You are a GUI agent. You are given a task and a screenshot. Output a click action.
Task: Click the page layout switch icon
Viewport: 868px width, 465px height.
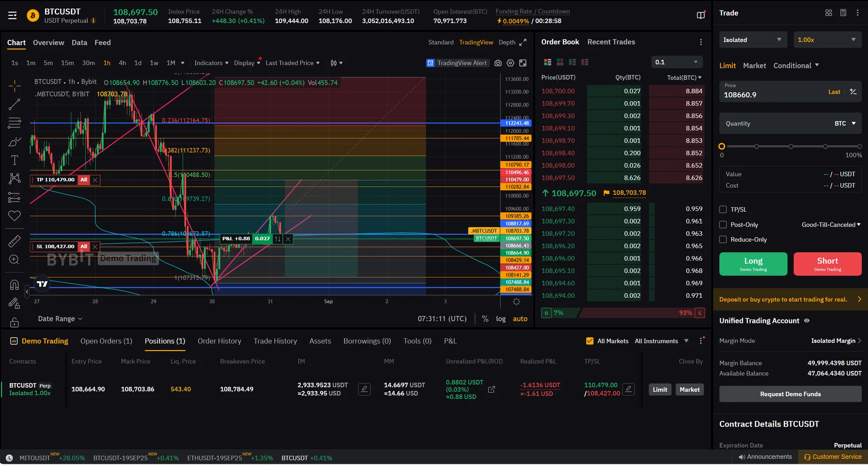click(701, 15)
